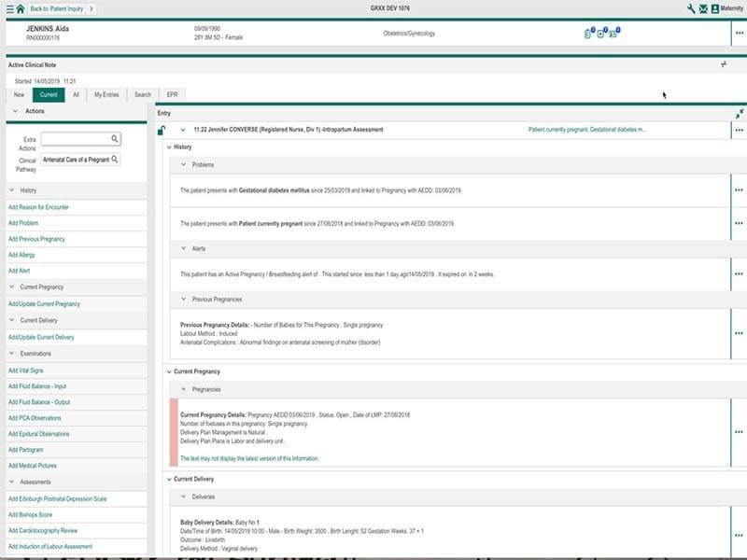Collapse Examinations group in sidebar
The width and height of the screenshot is (747, 560).
point(12,354)
